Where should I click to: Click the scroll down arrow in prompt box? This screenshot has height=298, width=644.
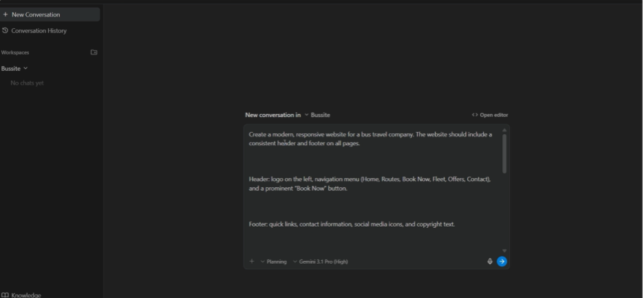[504, 251]
